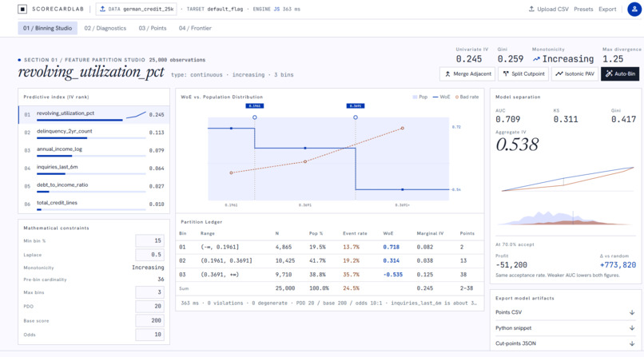Select inquiries_last_6m feature row

tap(94, 169)
